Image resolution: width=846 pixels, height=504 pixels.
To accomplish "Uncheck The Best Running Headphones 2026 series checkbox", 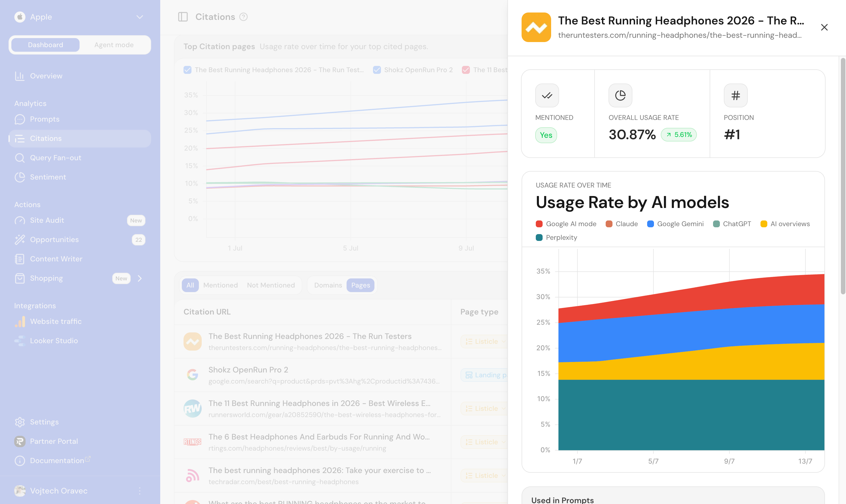I will (187, 70).
